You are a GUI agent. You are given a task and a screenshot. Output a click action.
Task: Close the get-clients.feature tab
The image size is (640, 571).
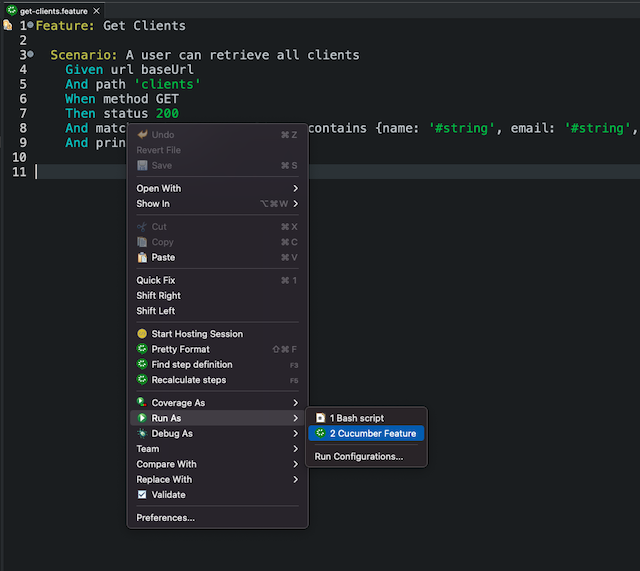point(96,11)
